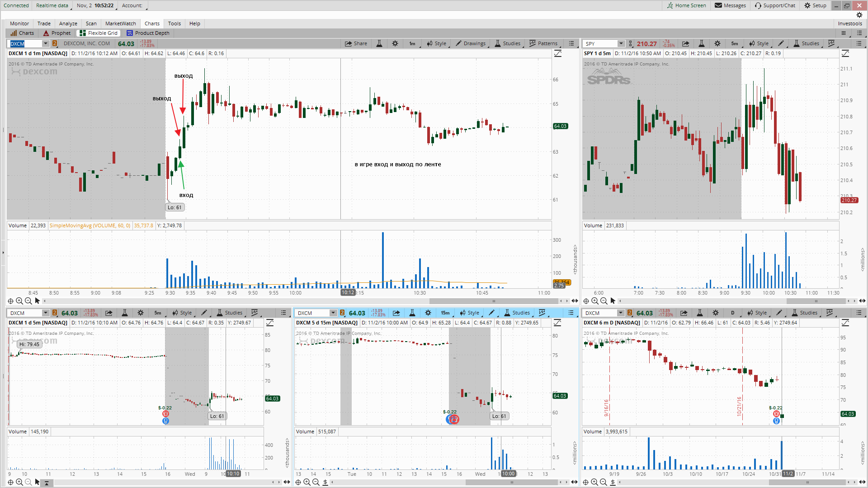This screenshot has height=488, width=868.
Task: Open the MarketWatch tab
Action: tap(121, 23)
